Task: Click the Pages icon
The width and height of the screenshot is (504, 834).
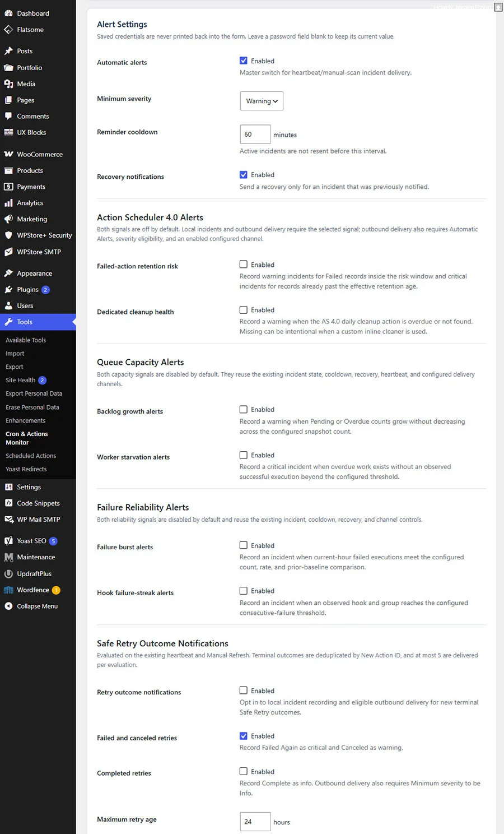Action: click(x=8, y=100)
